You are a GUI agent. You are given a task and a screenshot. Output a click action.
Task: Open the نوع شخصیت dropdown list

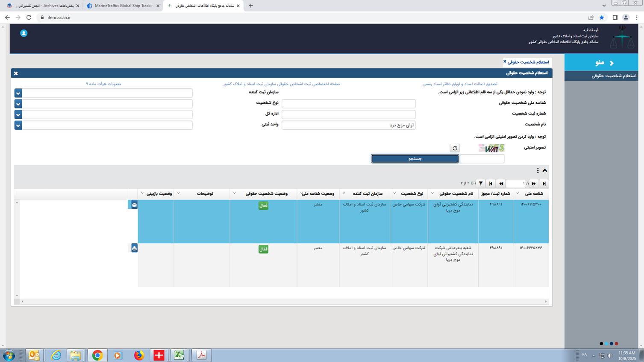(18, 104)
